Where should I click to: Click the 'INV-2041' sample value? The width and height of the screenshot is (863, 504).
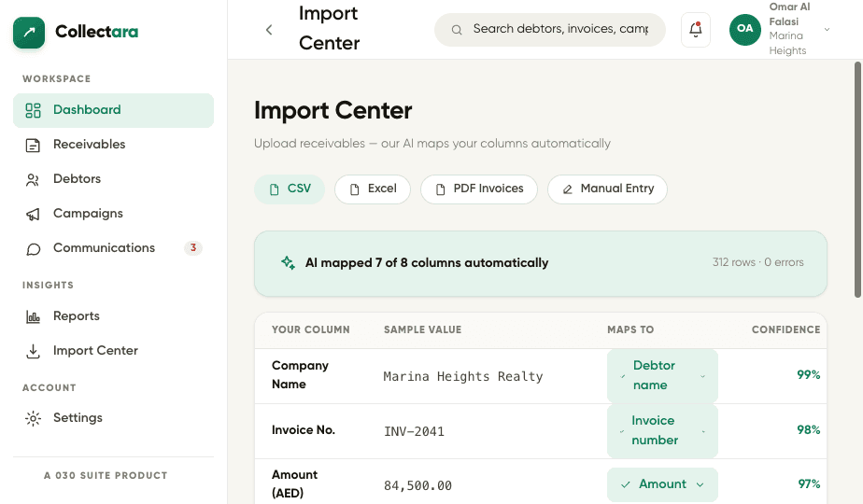tap(414, 431)
